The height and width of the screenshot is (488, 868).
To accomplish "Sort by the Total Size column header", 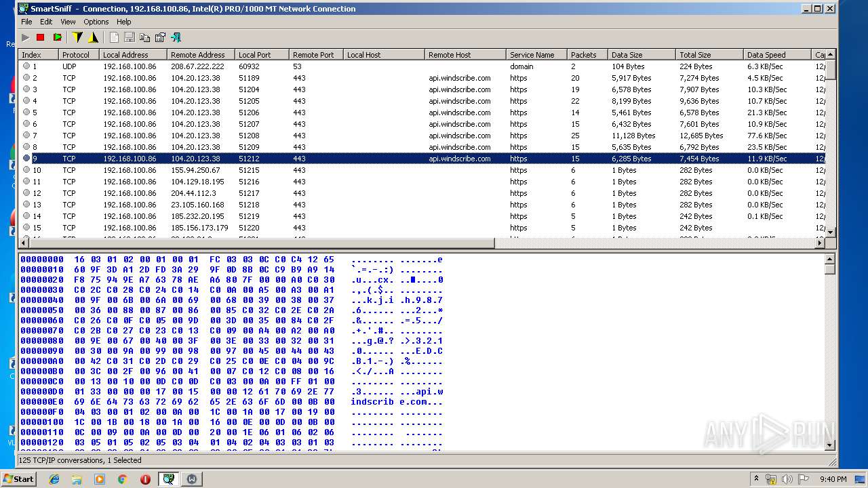I will tap(709, 55).
